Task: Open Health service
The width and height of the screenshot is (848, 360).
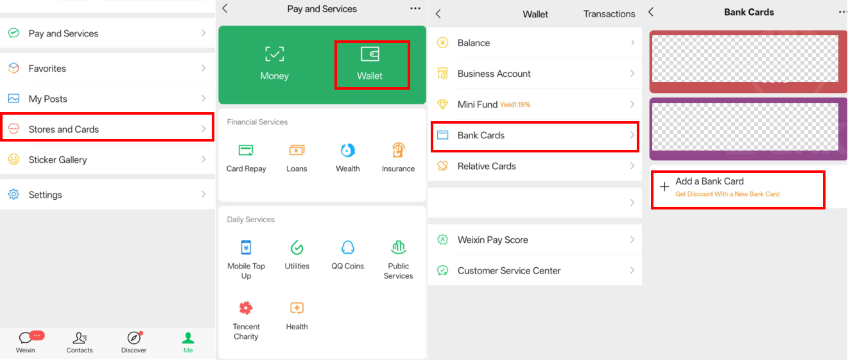Action: tap(297, 316)
